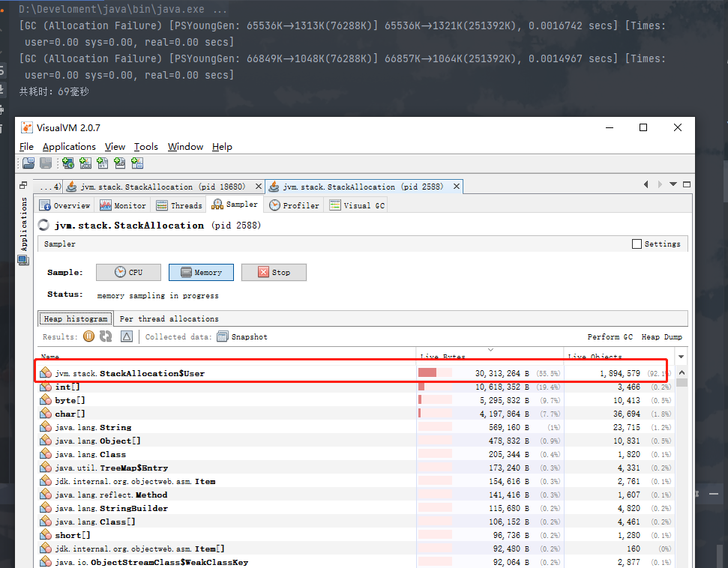Switch to the Visual GC tab
This screenshot has height=568, width=728.
[357, 205]
